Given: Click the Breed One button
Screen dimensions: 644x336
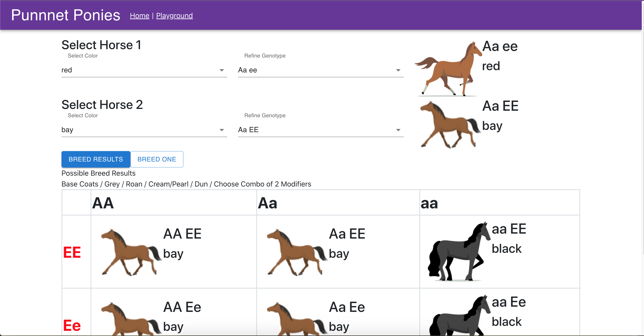Looking at the screenshot, I should (157, 159).
